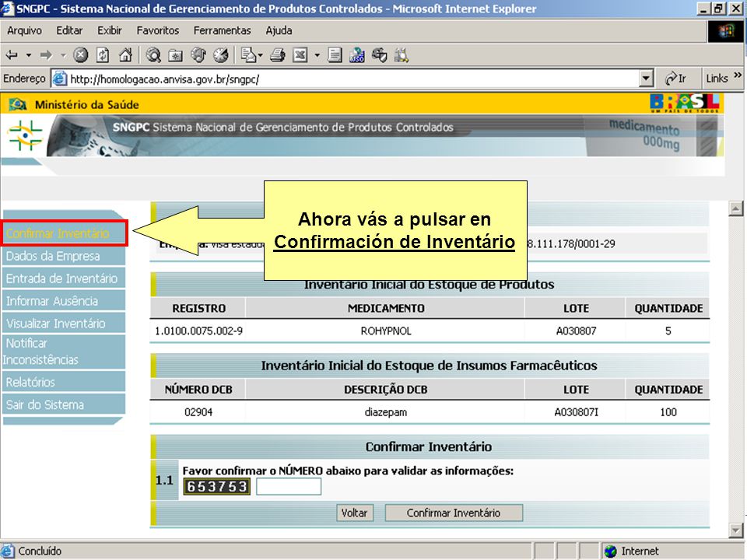The height and width of the screenshot is (560, 747).
Task: Click the page scrollbar up arrow
Action: click(x=735, y=208)
